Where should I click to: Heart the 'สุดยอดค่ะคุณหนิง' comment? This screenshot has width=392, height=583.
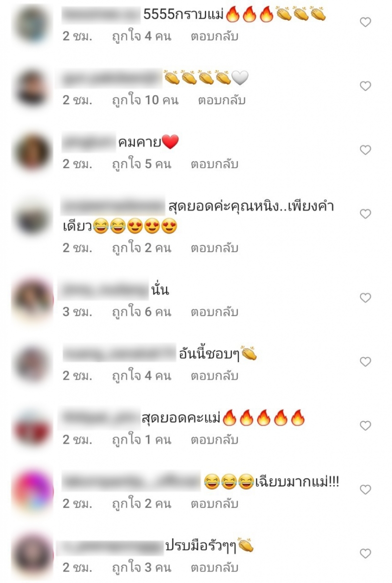coord(366,214)
